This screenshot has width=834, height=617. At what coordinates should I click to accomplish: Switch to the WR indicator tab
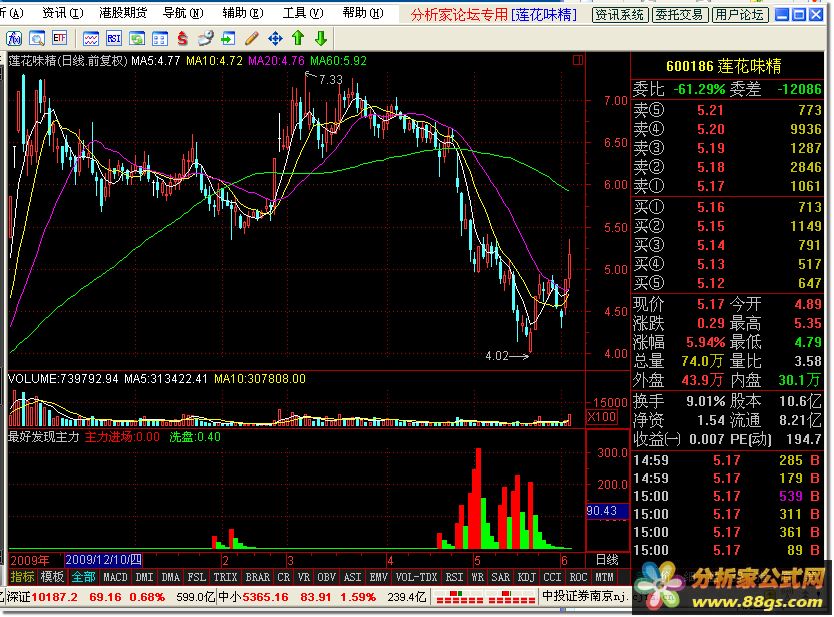coord(477,577)
